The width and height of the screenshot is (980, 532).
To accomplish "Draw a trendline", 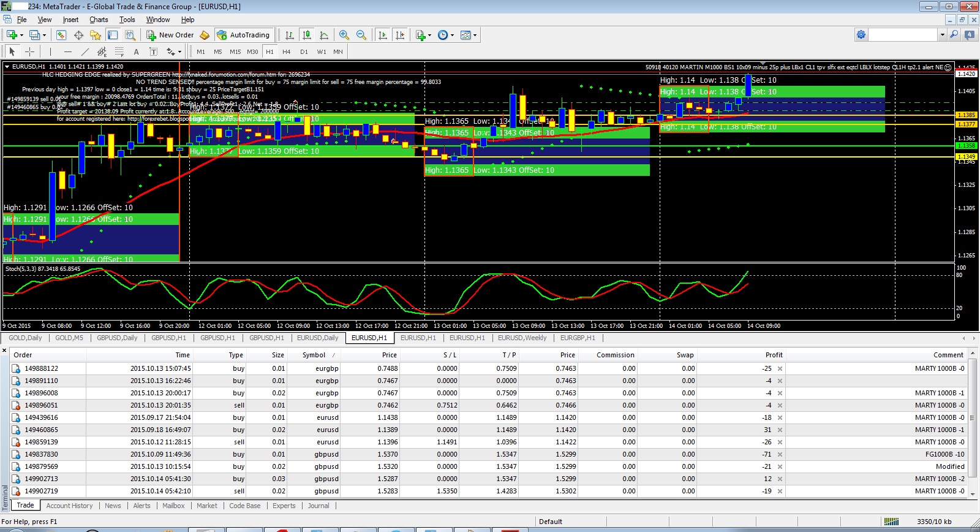I will 85,51.
